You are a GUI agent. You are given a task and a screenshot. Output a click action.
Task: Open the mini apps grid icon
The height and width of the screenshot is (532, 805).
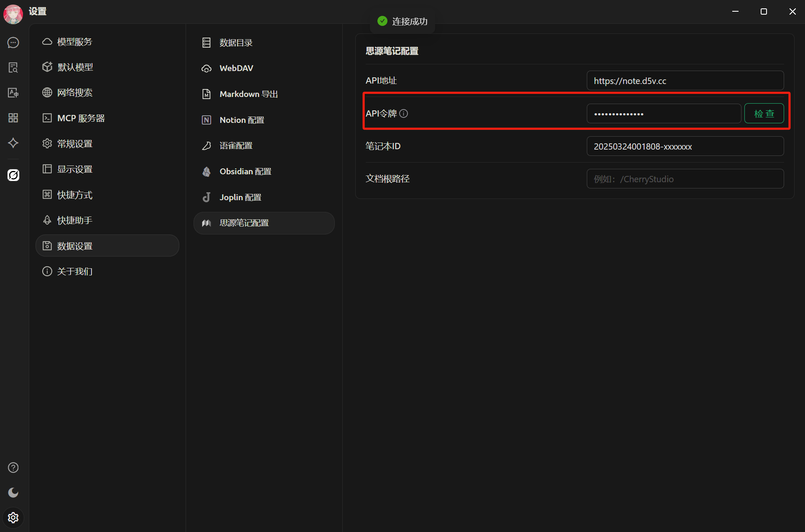click(x=13, y=118)
